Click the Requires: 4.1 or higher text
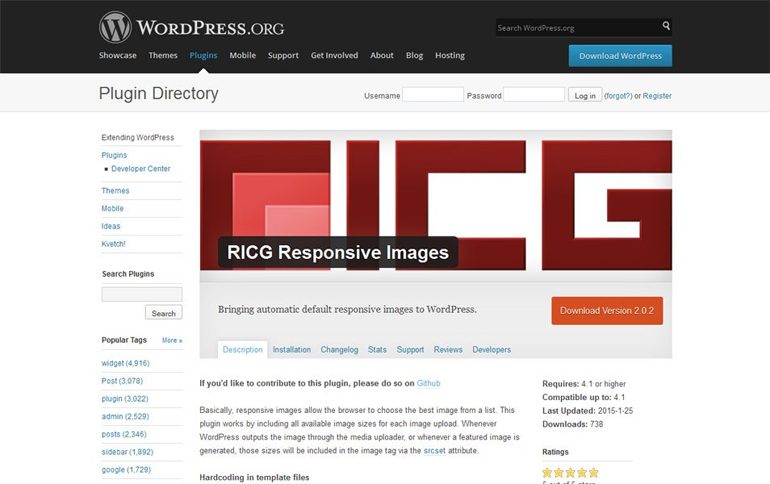Screen dimensions: 770x484 click(584, 384)
